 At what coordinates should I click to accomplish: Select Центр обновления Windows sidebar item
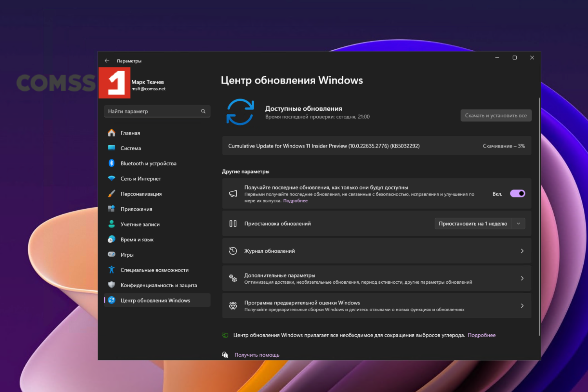click(x=157, y=300)
